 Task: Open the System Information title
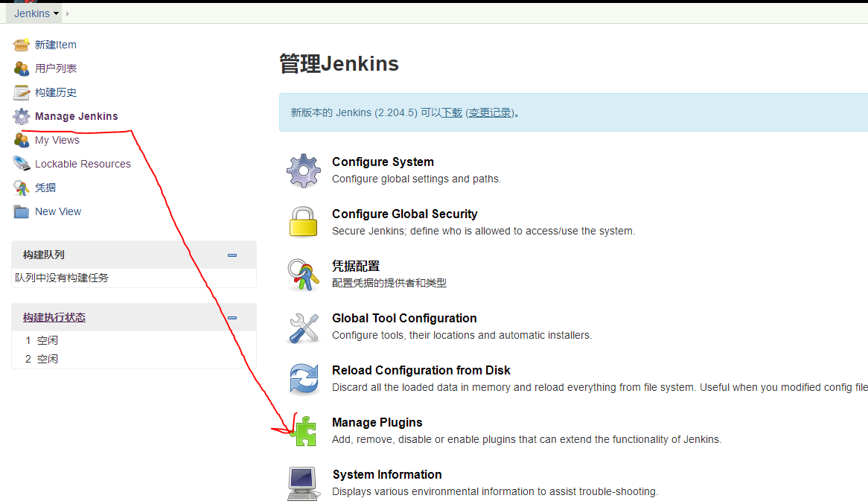(387, 475)
